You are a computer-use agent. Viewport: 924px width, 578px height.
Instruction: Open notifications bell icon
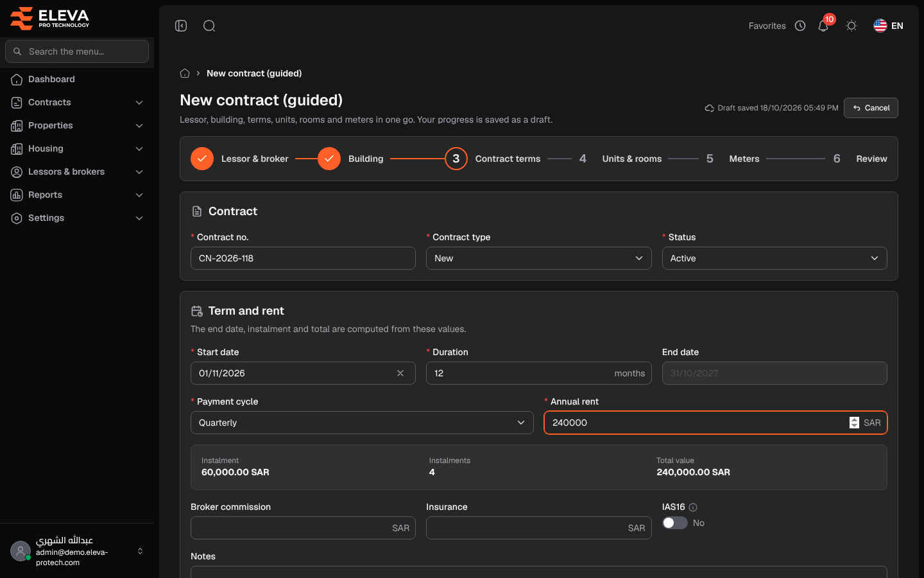click(x=823, y=26)
